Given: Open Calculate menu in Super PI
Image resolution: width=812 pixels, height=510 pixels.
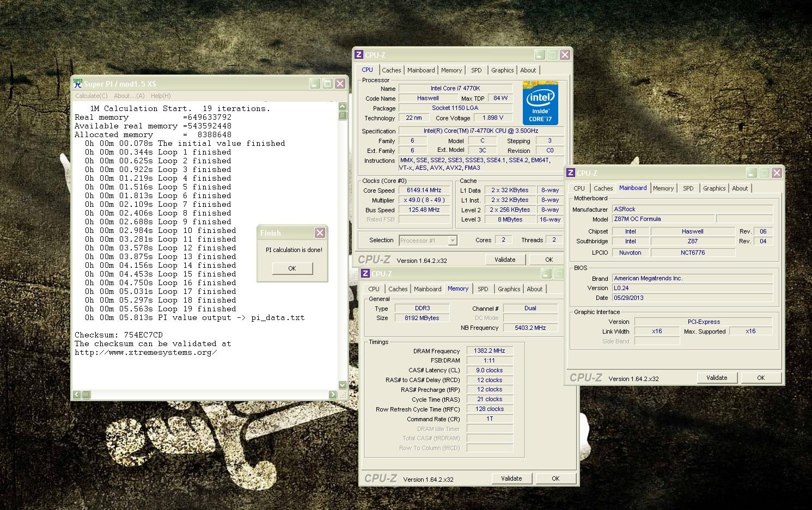Looking at the screenshot, I should click(x=91, y=96).
